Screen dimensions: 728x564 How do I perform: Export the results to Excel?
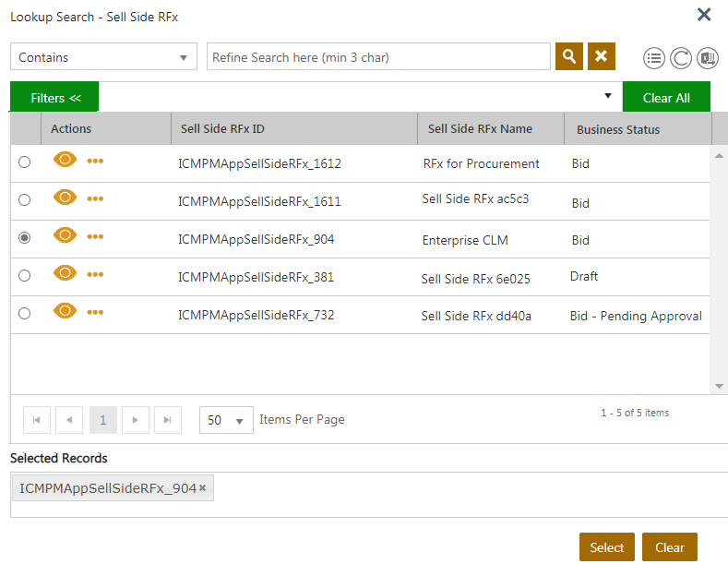[x=708, y=58]
